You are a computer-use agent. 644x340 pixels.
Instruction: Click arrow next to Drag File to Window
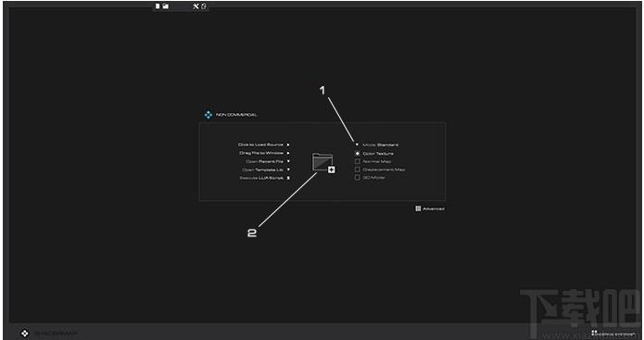pos(288,153)
